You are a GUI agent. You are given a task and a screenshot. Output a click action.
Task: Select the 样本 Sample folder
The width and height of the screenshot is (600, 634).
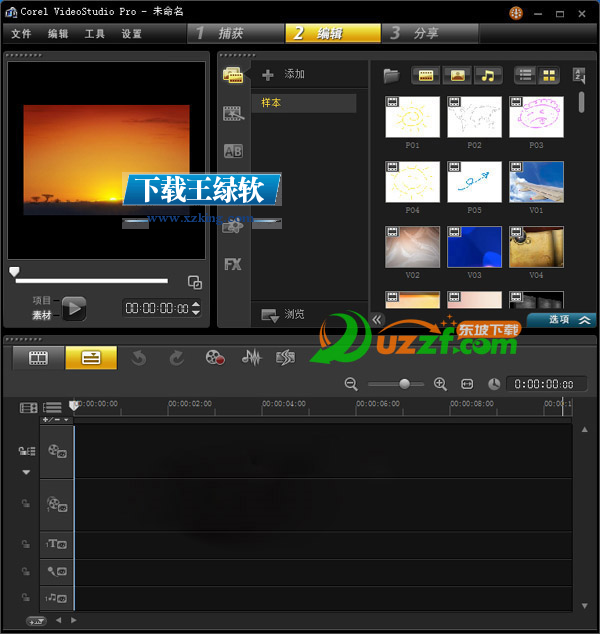point(304,103)
